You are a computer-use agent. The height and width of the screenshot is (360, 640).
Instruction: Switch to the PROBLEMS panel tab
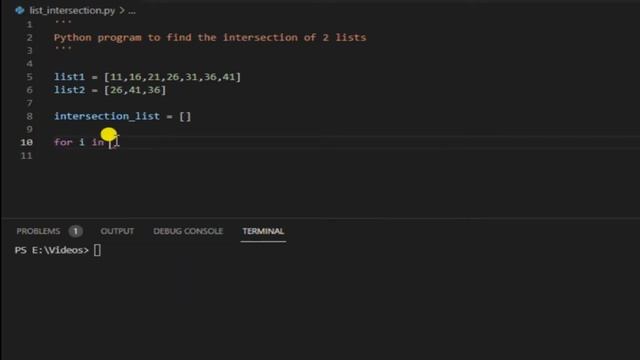tap(38, 231)
